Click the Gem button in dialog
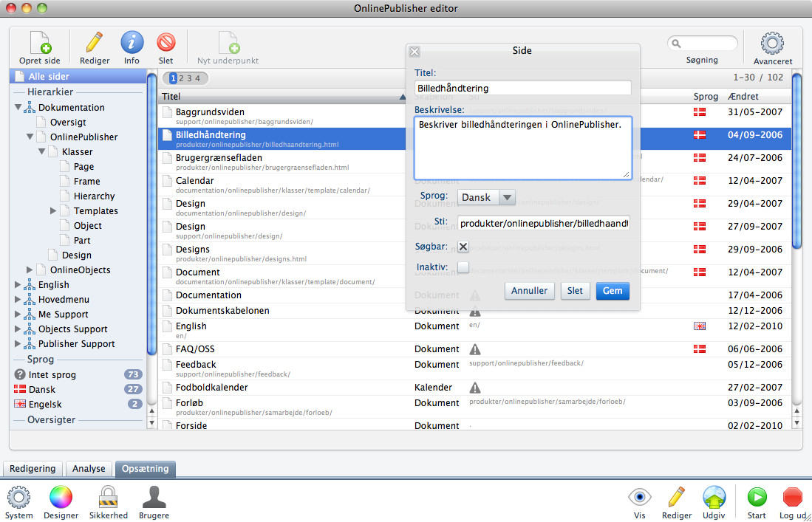Screen dimensions: 812x522 click(613, 291)
